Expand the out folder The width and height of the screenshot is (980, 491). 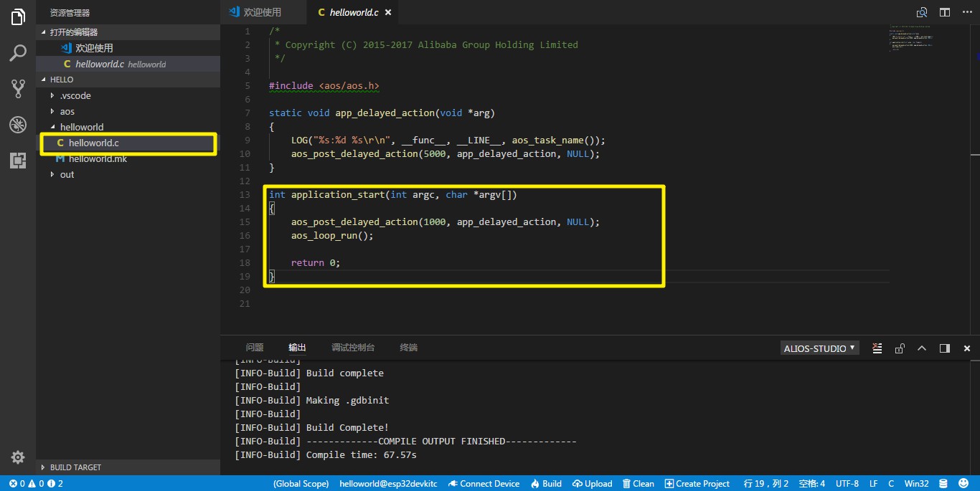[x=52, y=174]
